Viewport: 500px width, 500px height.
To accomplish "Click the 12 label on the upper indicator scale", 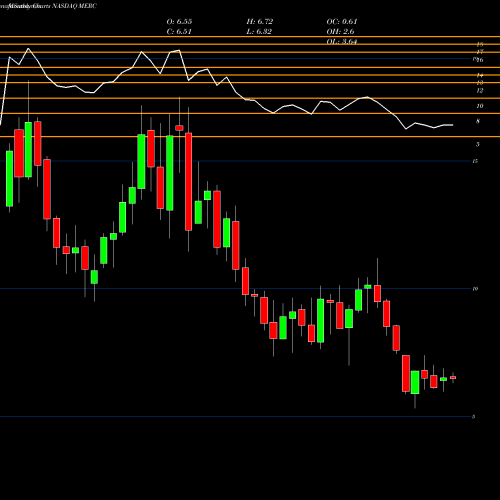I will tap(480, 91).
